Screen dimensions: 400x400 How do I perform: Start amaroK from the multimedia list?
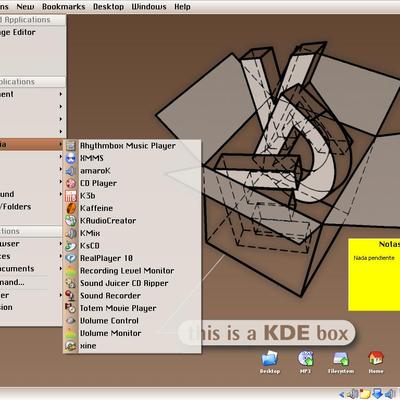[x=132, y=171]
